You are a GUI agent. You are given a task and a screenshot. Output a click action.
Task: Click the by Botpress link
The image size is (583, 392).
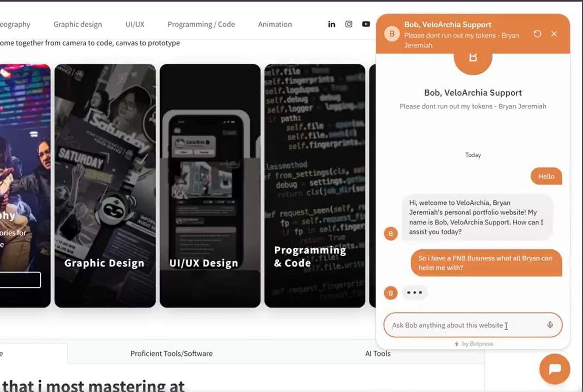coord(477,344)
